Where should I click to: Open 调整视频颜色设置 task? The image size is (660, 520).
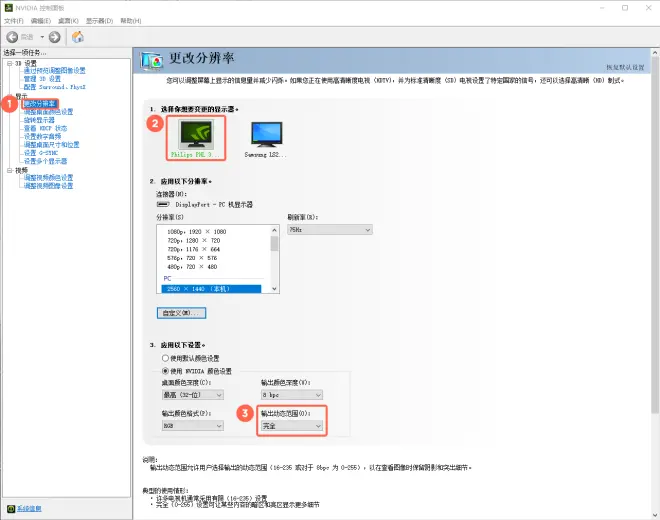[48, 178]
